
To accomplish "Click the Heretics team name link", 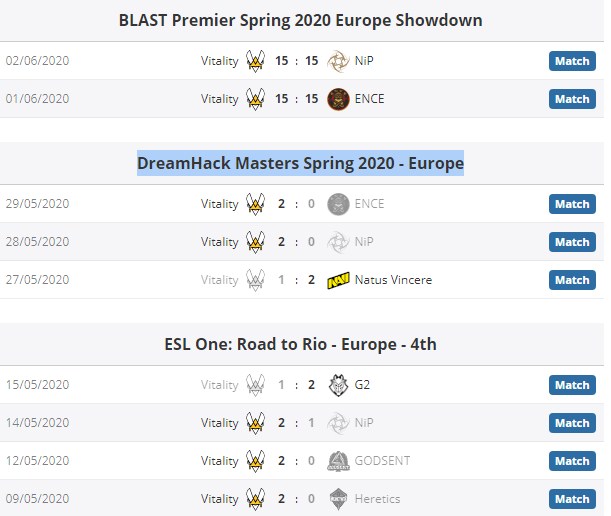I will (377, 499).
